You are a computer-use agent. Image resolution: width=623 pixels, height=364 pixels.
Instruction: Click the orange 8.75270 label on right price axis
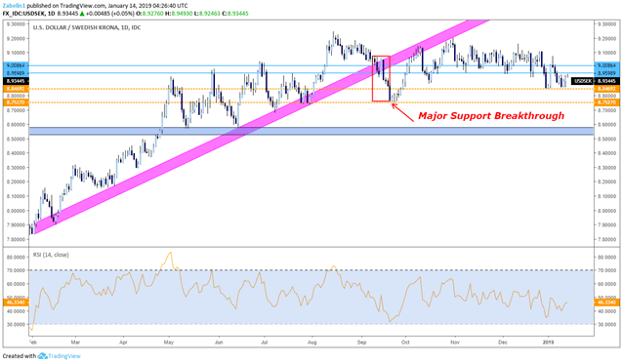coord(606,102)
